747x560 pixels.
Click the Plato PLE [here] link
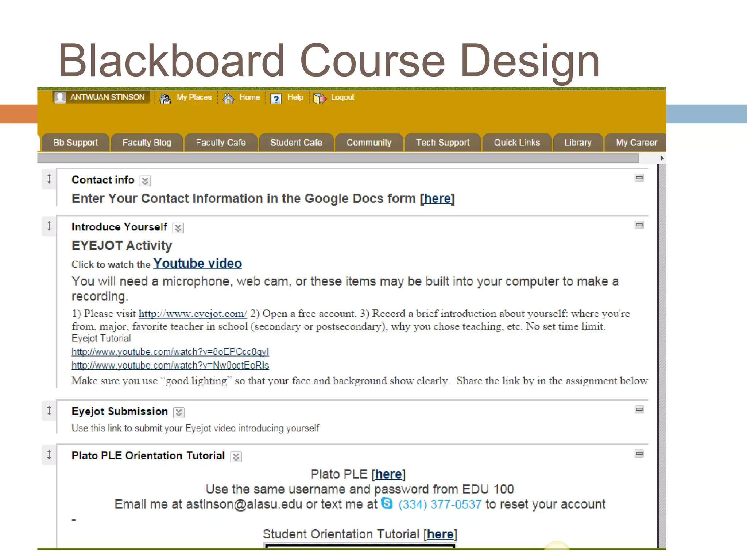(x=388, y=474)
